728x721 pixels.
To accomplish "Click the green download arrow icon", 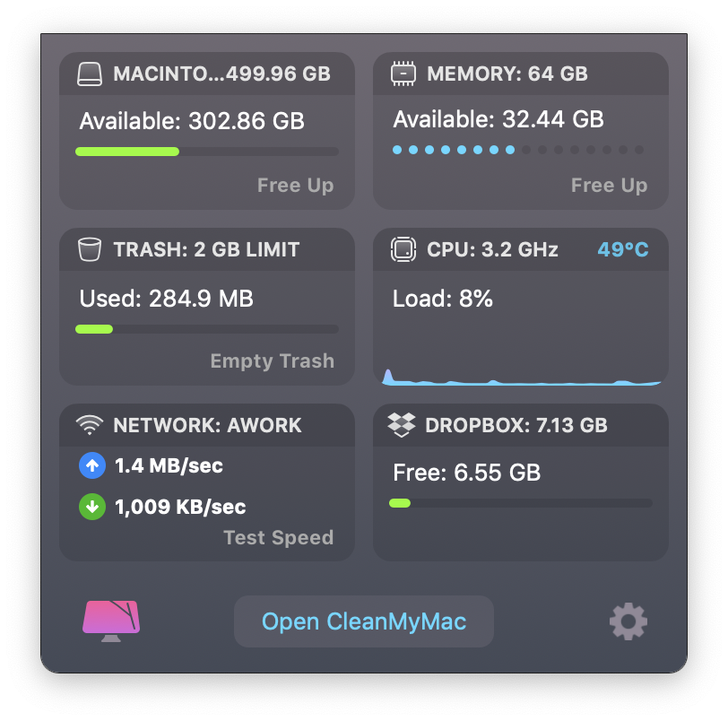I will click(x=92, y=507).
